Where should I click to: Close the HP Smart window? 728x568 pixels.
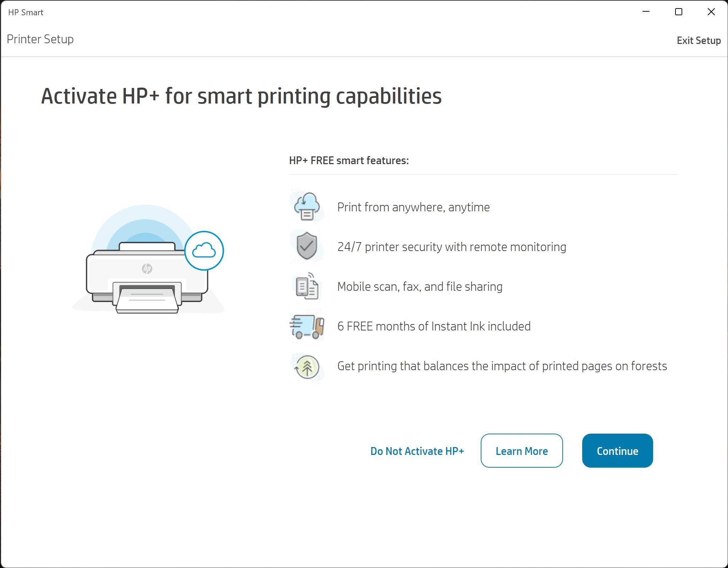coord(711,12)
